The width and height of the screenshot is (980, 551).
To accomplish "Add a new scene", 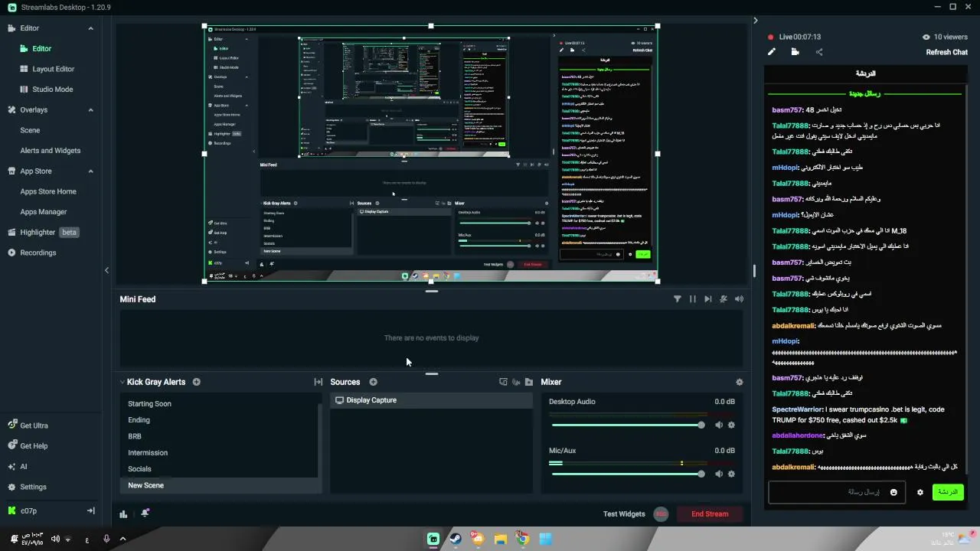I will (x=197, y=382).
